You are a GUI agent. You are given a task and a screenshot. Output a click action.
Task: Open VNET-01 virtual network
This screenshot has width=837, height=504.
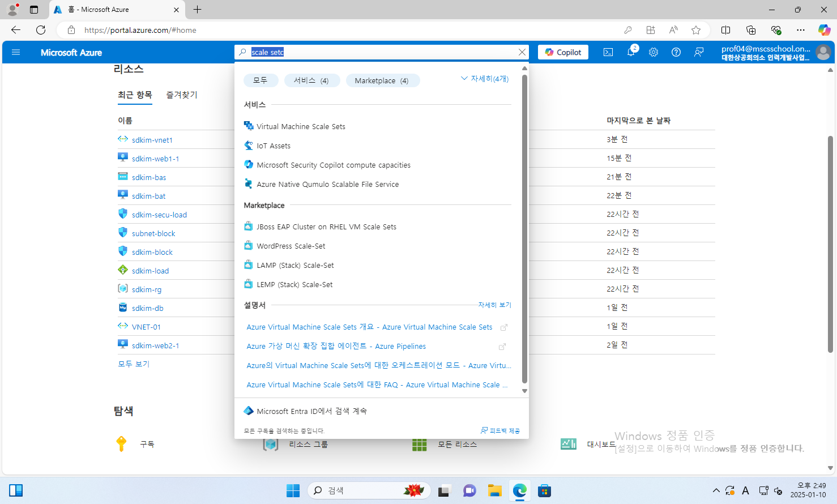[x=146, y=327]
